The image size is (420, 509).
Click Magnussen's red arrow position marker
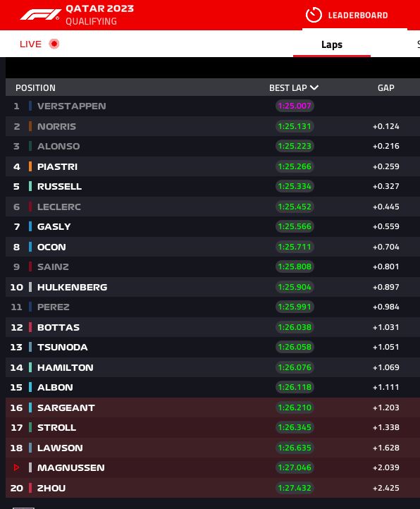tap(16, 467)
